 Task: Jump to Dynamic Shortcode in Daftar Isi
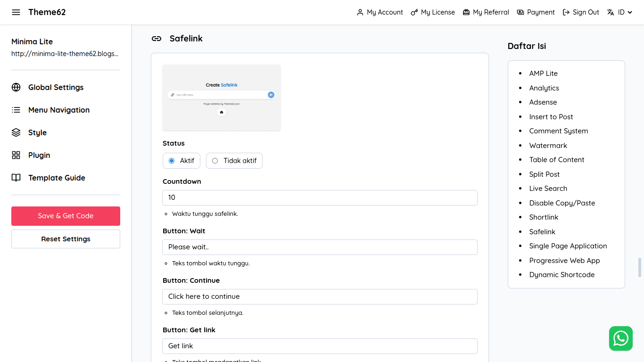(x=562, y=275)
